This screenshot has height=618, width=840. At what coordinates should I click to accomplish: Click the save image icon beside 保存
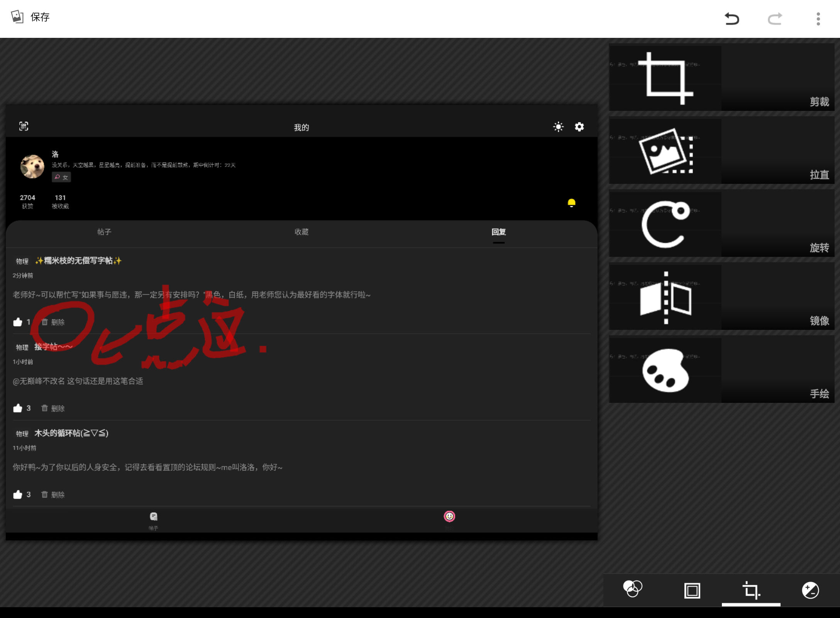point(17,17)
